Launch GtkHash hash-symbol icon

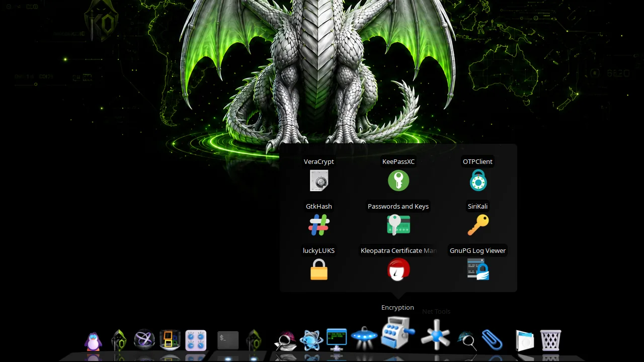319,225
